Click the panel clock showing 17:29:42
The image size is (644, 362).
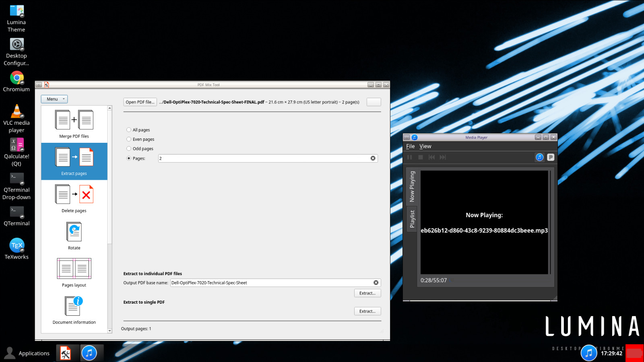coord(611,354)
